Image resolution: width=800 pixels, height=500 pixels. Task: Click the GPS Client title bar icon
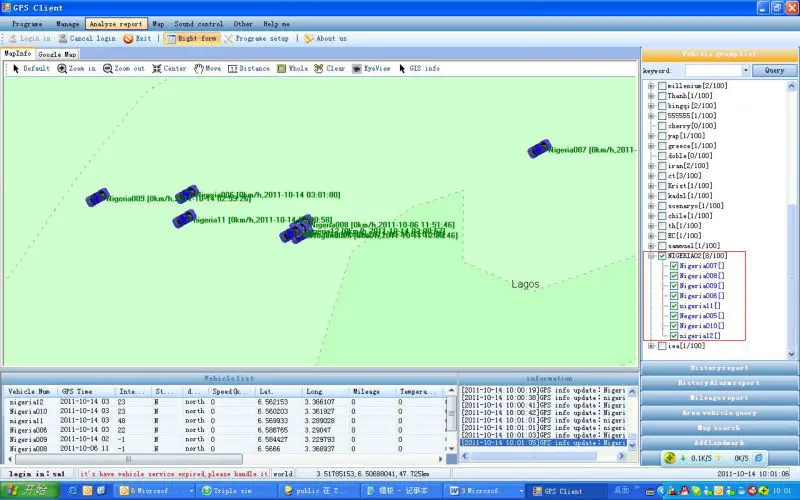click(x=6, y=7)
